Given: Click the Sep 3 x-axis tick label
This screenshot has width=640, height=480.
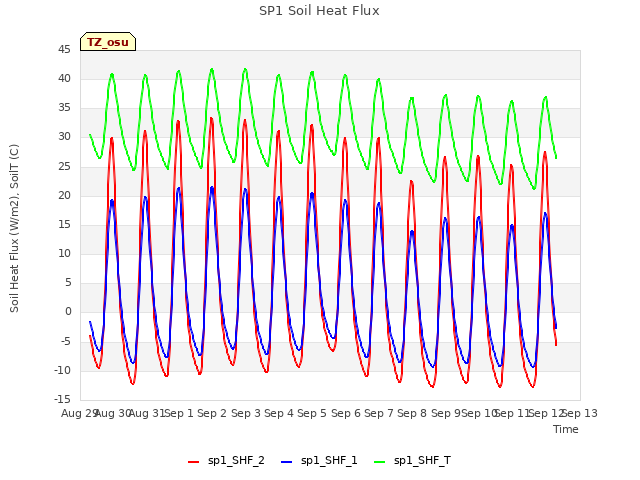Looking at the screenshot, I should pyautogui.click(x=246, y=413).
